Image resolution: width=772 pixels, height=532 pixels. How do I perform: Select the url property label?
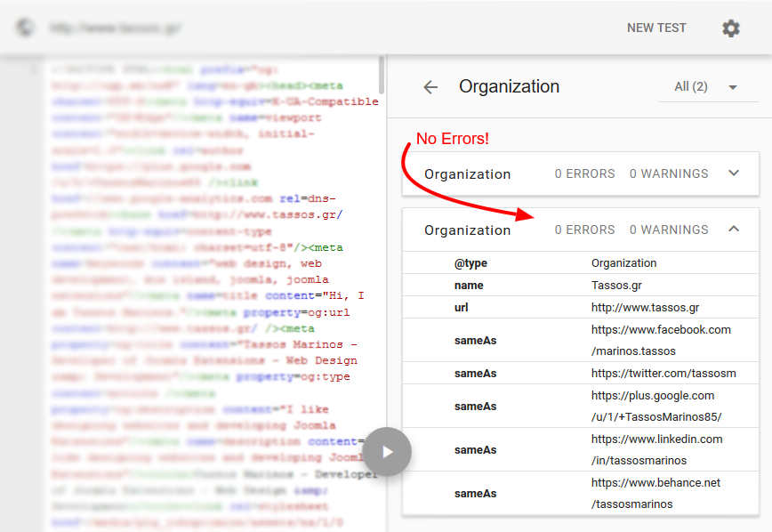pyautogui.click(x=461, y=308)
